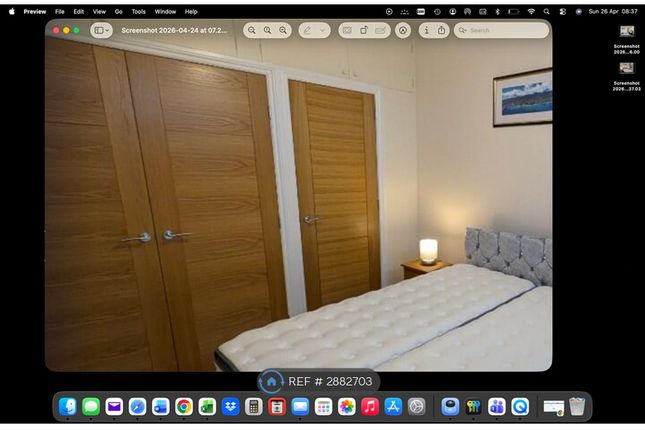Show the Markup toolbar
Image resolution: width=645 pixels, height=430 pixels.
click(x=403, y=30)
